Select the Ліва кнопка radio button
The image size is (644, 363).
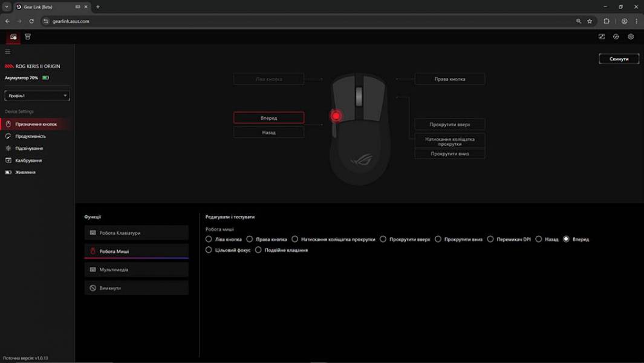tap(209, 239)
